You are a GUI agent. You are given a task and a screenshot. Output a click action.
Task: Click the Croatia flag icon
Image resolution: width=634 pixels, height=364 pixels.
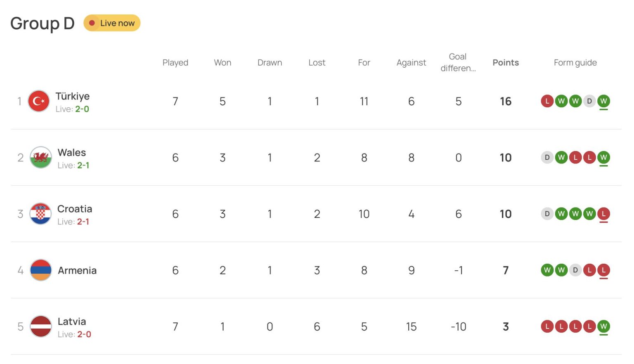[40, 214]
